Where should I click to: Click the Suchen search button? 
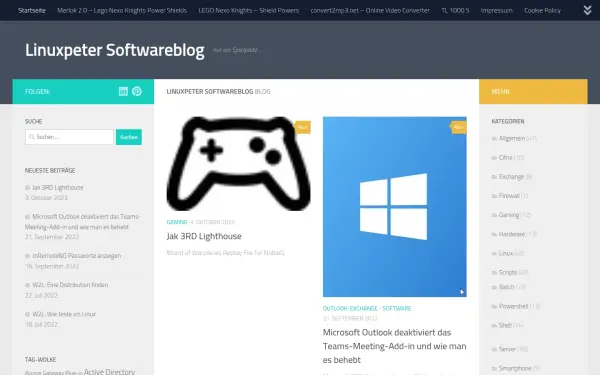point(129,137)
